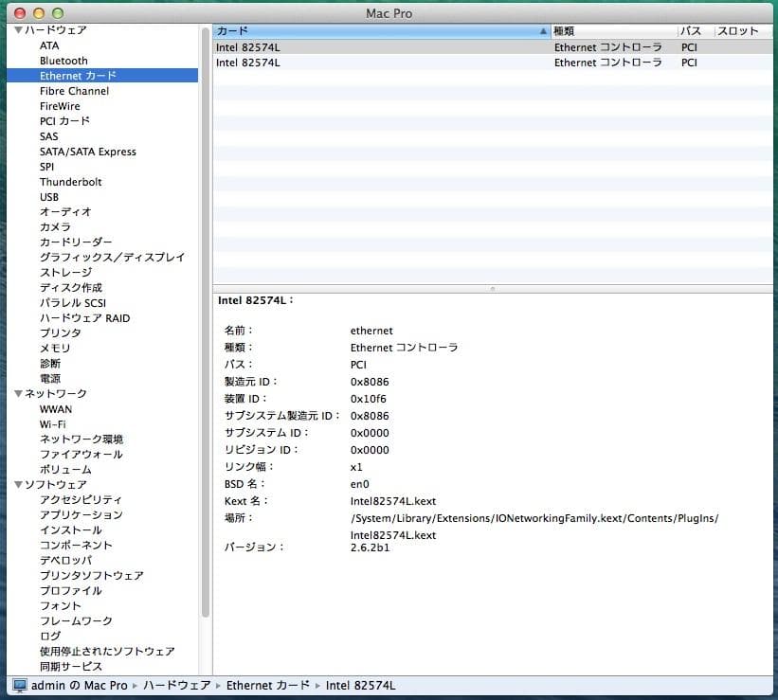
Task: Select Thunderbolt in the sidebar
Action: (x=68, y=182)
